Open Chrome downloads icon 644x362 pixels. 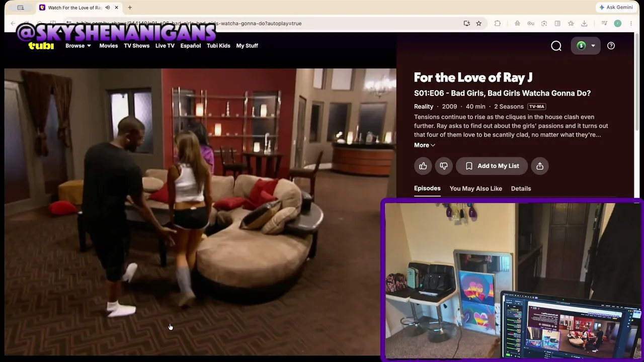[584, 23]
